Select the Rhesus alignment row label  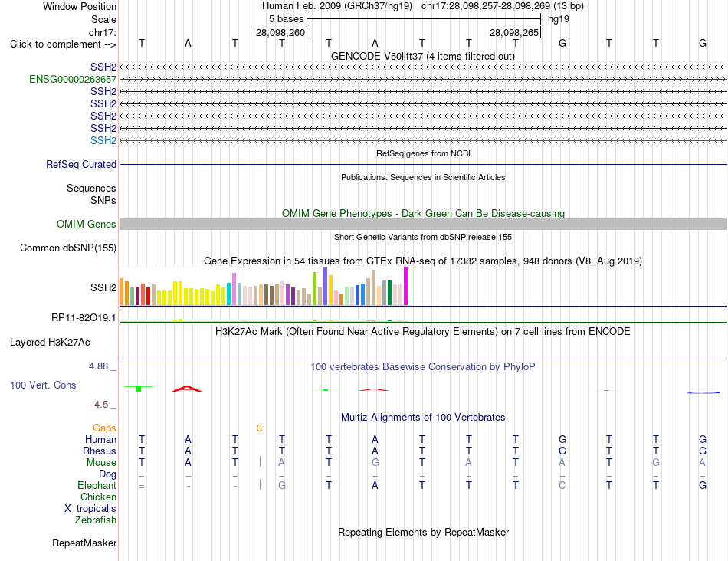coord(100,451)
